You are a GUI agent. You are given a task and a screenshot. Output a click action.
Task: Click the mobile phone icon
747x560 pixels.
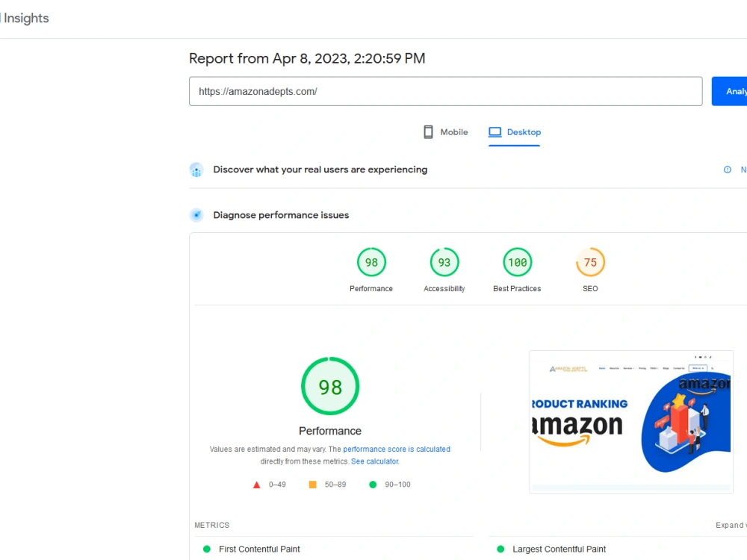click(x=428, y=132)
